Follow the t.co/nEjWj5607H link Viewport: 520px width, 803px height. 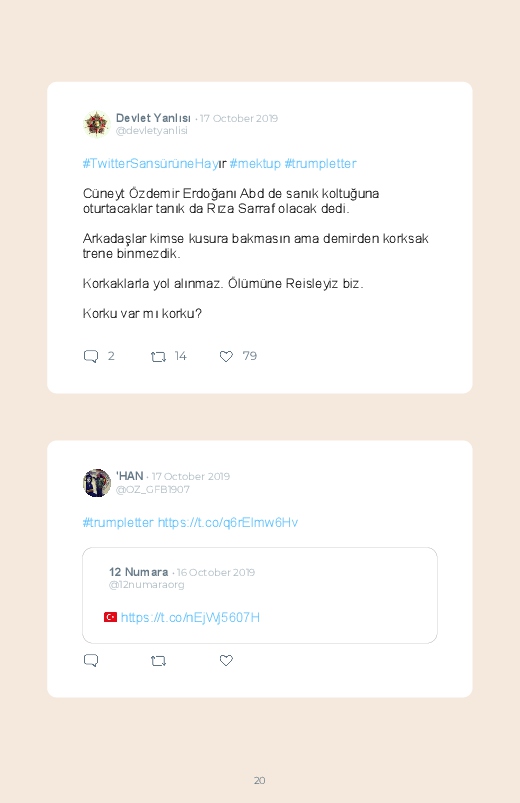(x=190, y=618)
